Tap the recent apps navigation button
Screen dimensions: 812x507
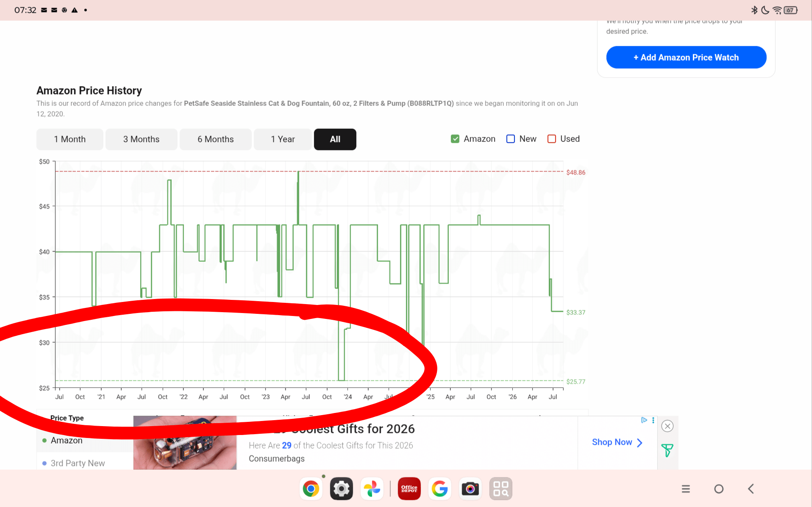686,489
